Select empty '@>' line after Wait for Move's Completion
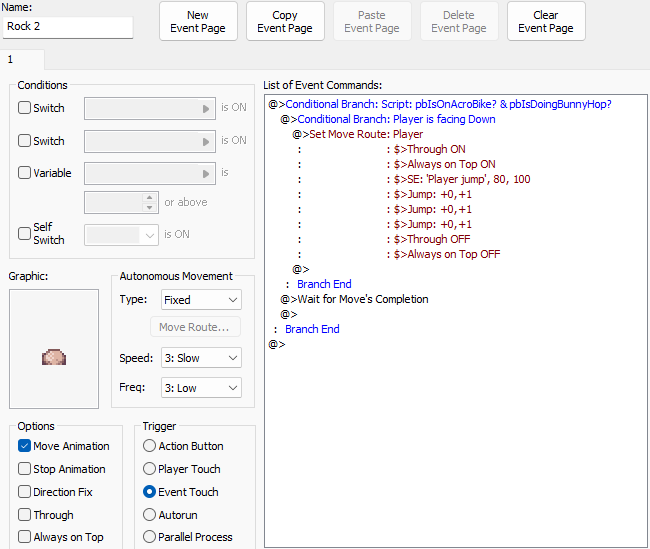 (289, 314)
